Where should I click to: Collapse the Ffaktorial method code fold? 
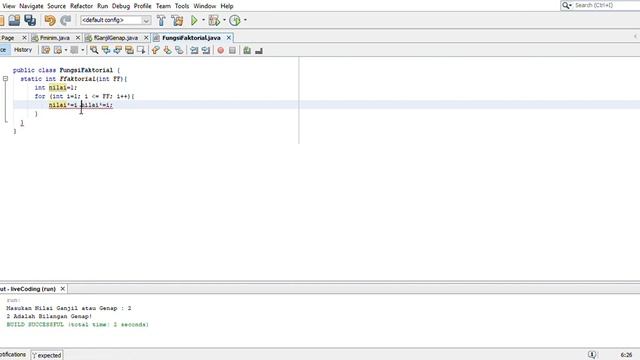click(x=5, y=78)
